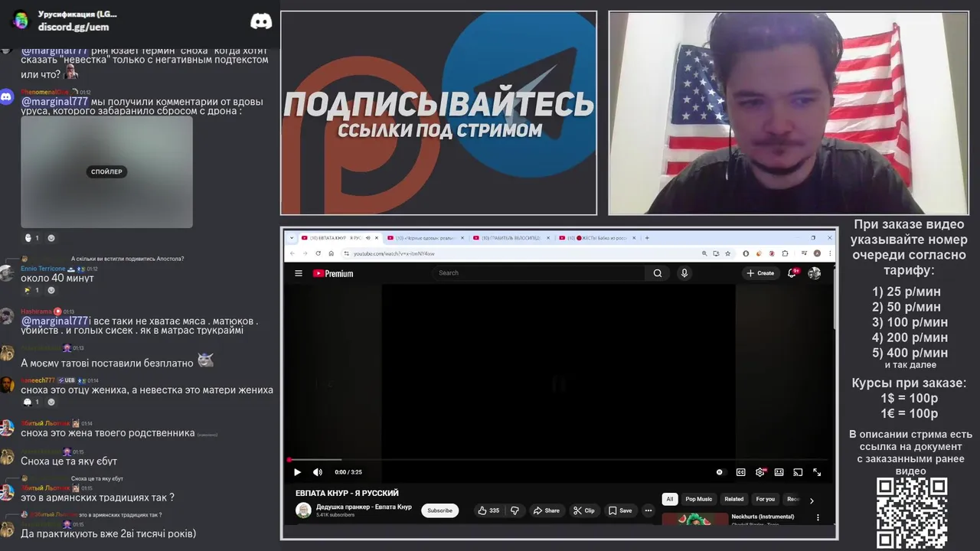
Task: Open browser extensions puzzle icon
Action: [x=785, y=253]
